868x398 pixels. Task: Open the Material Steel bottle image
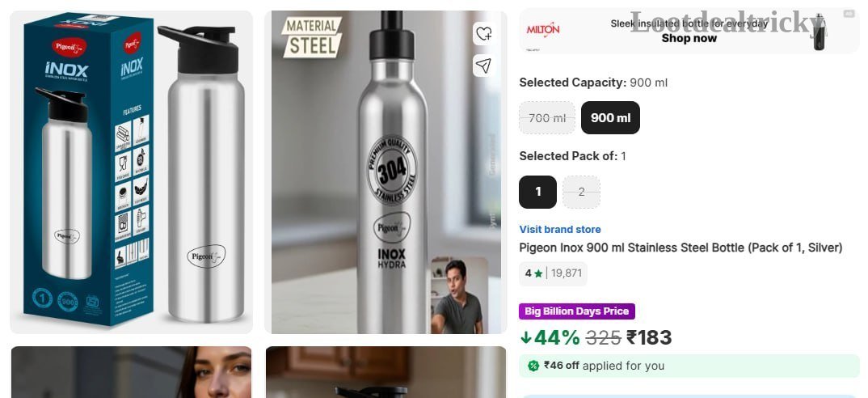[386, 171]
